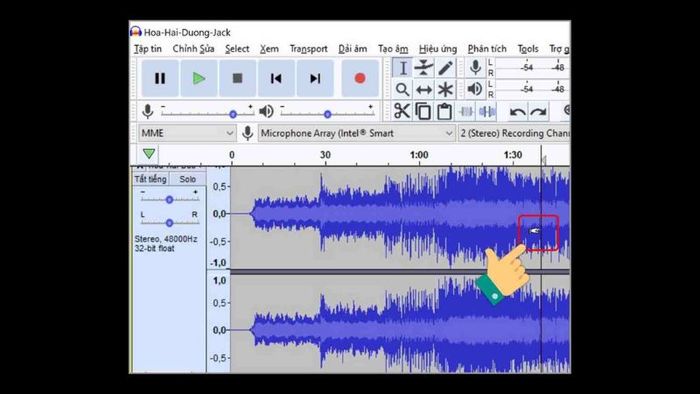Image resolution: width=700 pixels, height=394 pixels.
Task: Click the 1:30 mark on the timeline ruler
Action: coord(512,155)
